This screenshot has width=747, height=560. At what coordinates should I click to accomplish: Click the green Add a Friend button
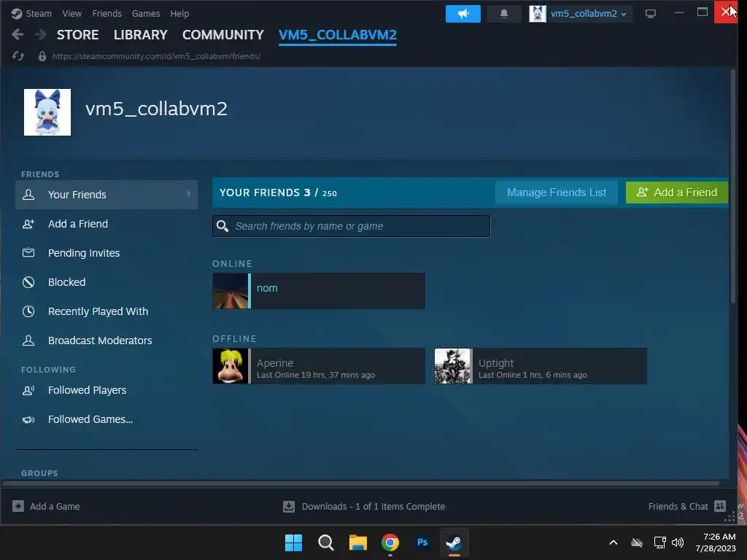[x=676, y=192]
